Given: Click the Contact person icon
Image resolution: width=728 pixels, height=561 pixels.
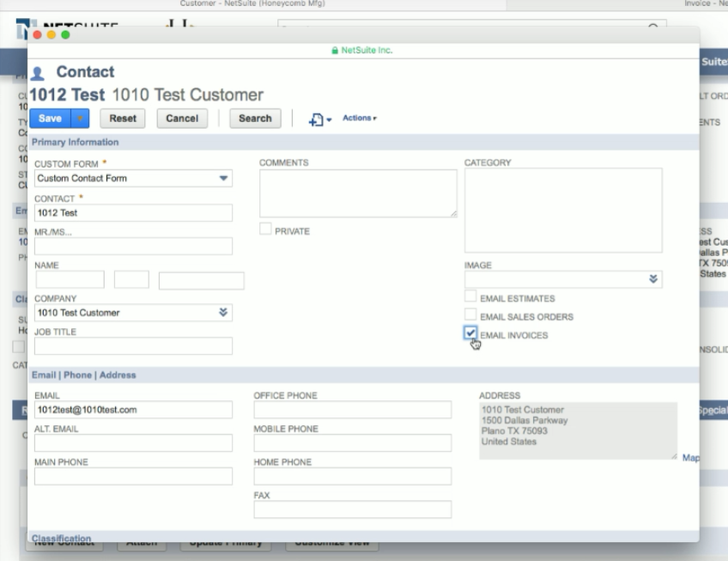Looking at the screenshot, I should click(38, 73).
